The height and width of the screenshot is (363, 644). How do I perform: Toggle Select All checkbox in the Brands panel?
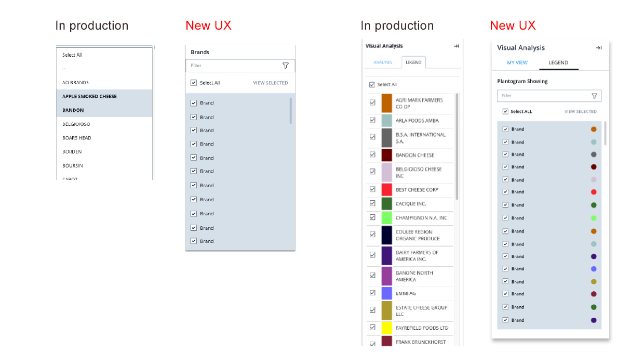(194, 83)
